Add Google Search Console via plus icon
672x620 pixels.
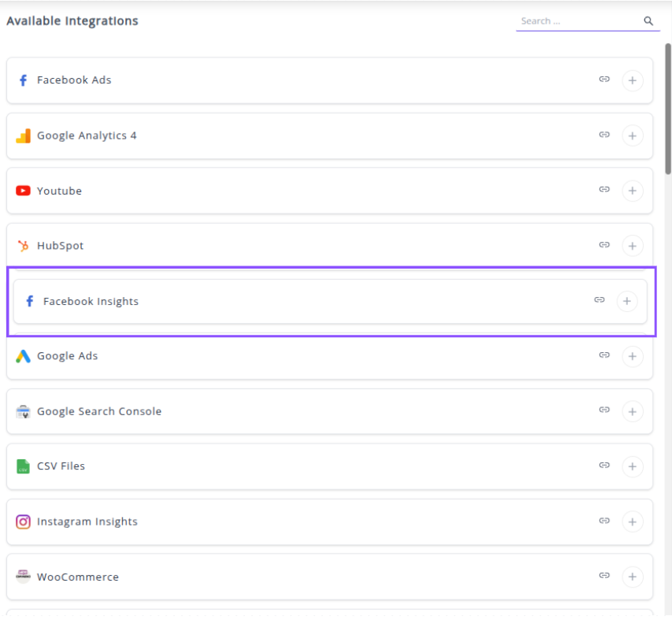pyautogui.click(x=632, y=411)
